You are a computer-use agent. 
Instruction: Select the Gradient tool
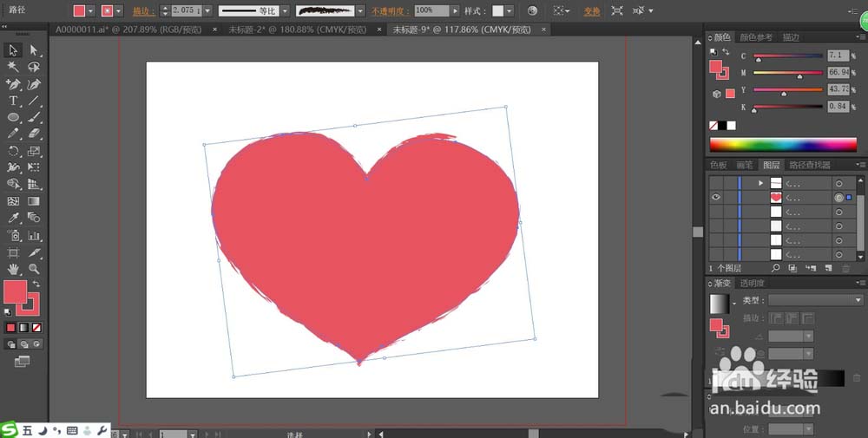34,201
